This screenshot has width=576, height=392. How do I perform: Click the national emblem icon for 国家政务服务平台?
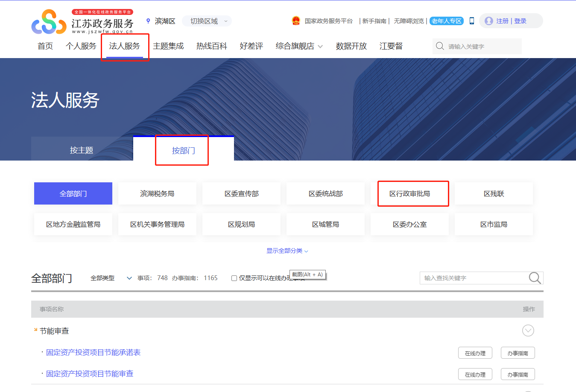point(296,21)
